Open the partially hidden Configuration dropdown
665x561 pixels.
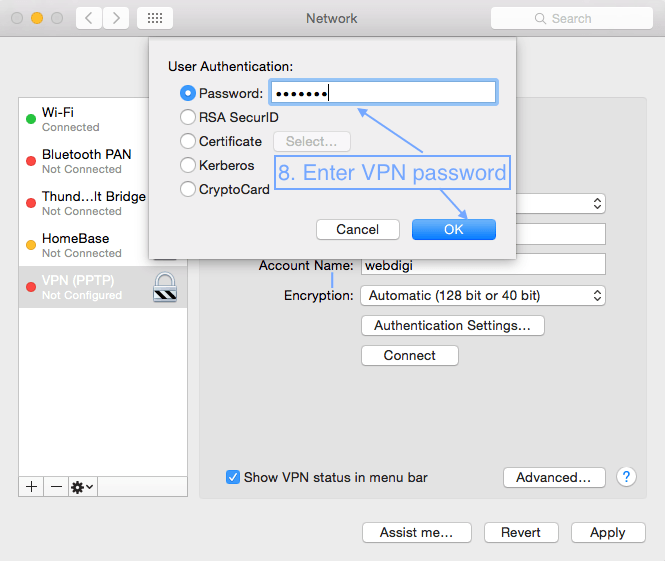click(x=561, y=204)
